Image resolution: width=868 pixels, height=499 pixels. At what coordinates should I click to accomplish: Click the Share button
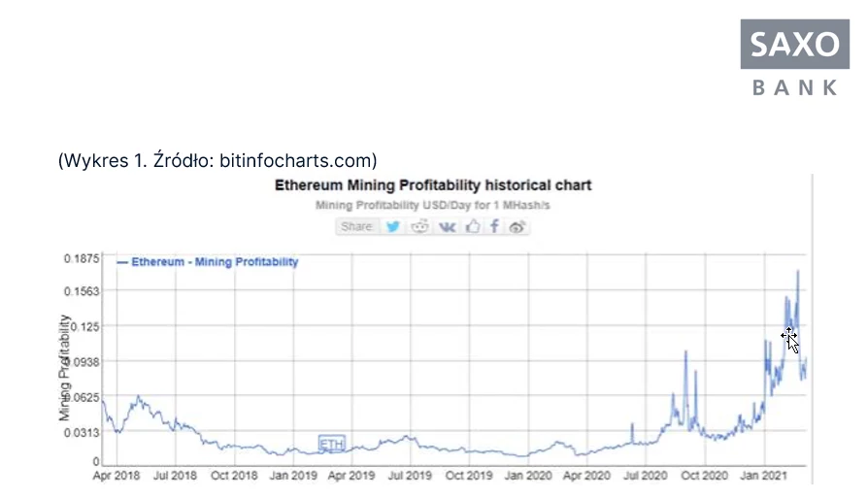[357, 227]
